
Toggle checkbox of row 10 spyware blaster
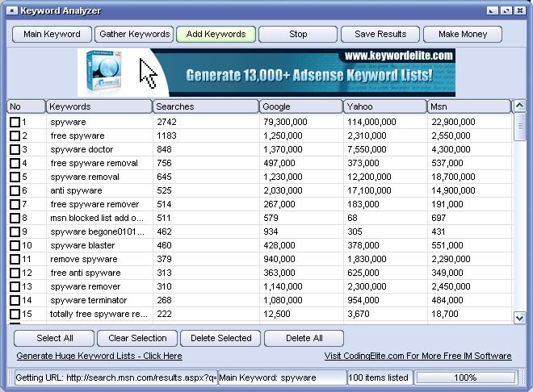click(x=15, y=245)
